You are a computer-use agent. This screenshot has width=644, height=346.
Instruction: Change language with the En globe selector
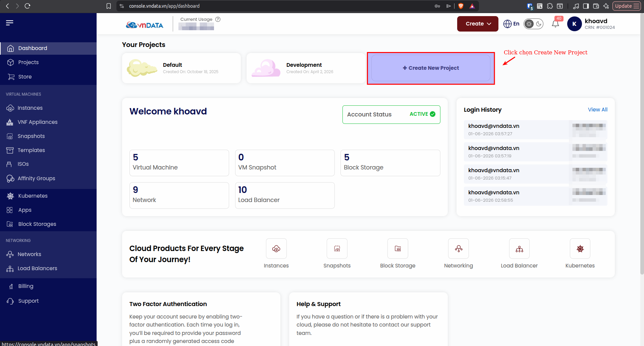tap(511, 24)
